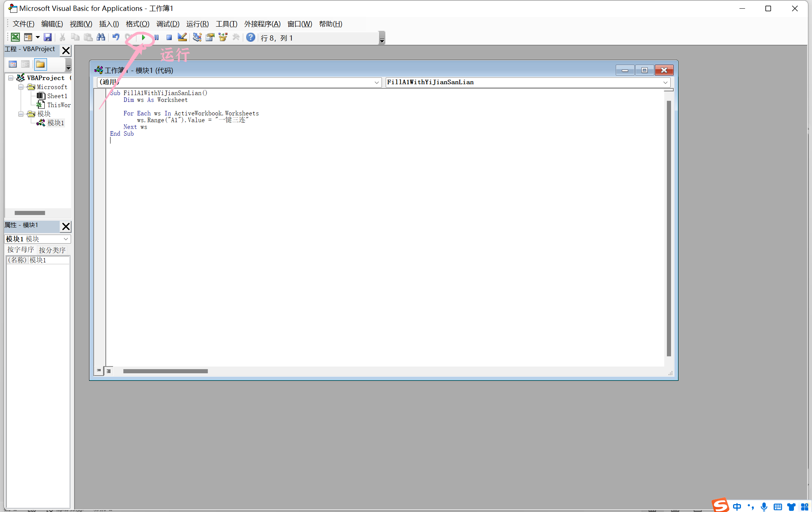Screen dimensions: 812x512
Task: Open the 调试(D) menu
Action: pos(168,24)
